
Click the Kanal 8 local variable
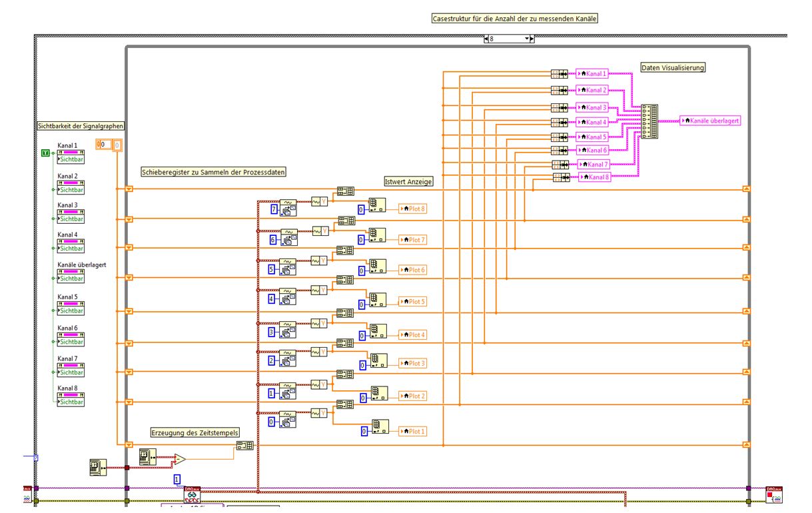point(595,177)
